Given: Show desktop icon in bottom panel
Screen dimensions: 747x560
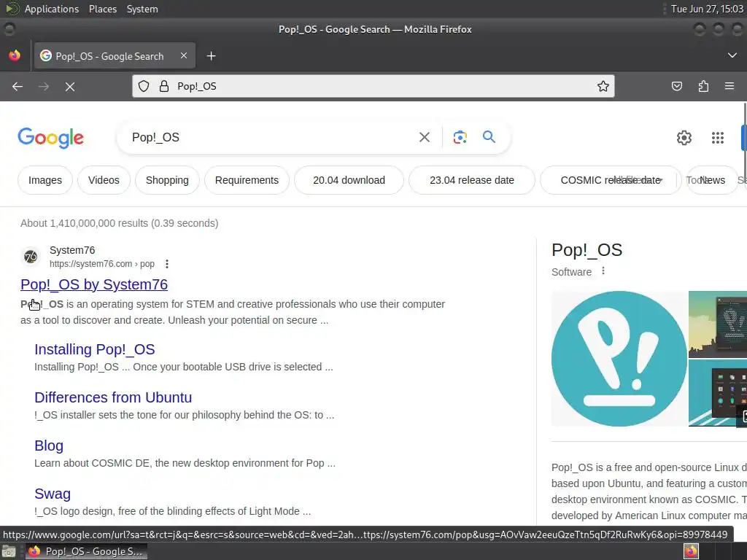Looking at the screenshot, I should pos(9,551).
